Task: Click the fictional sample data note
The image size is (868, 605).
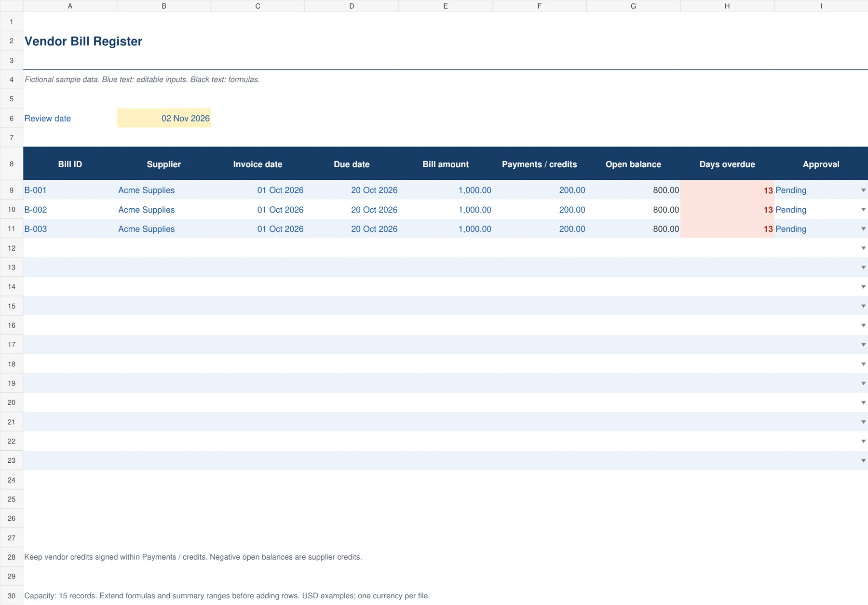Action: [x=142, y=80]
